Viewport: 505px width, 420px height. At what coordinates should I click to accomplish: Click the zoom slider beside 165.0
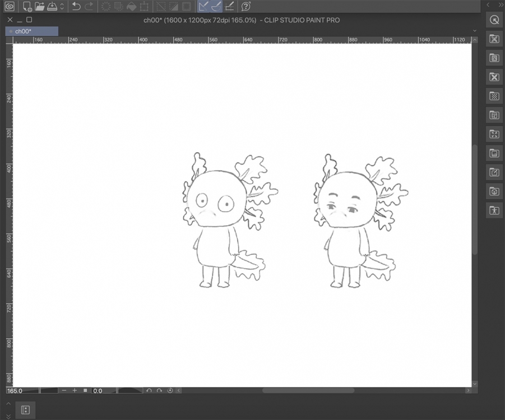49,391
